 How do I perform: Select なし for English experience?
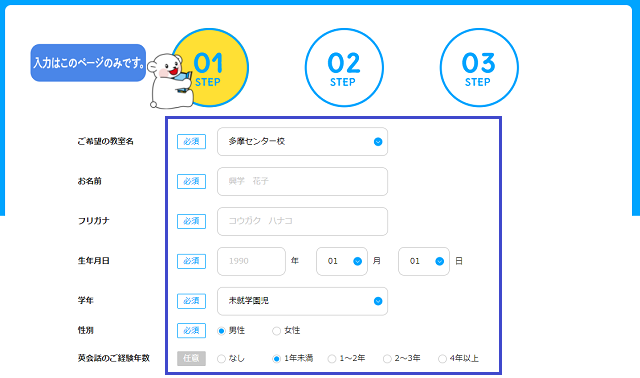pos(221,359)
